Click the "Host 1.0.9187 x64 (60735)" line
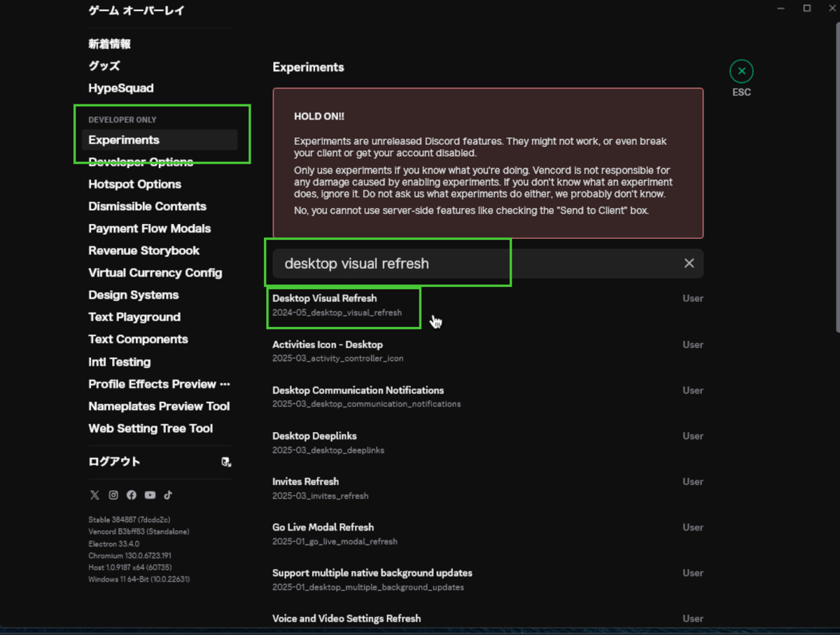This screenshot has width=840, height=635. pyautogui.click(x=130, y=567)
